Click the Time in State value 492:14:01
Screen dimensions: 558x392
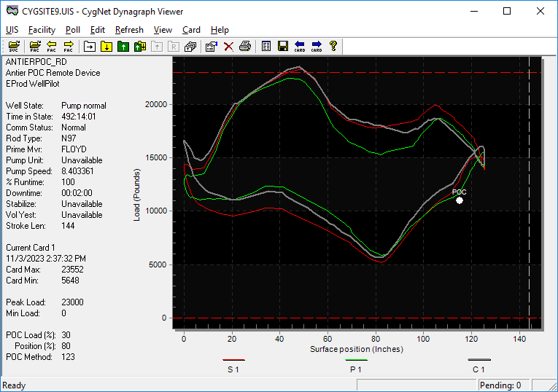[79, 117]
